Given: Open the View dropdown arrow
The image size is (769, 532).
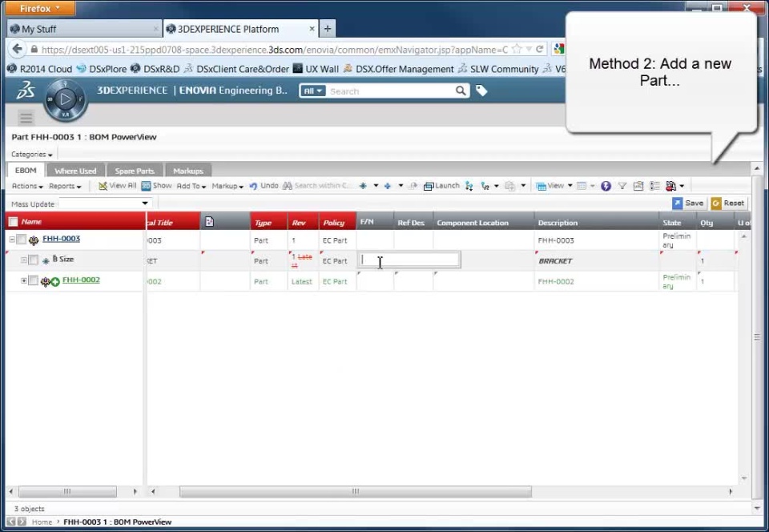Looking at the screenshot, I should click(570, 186).
